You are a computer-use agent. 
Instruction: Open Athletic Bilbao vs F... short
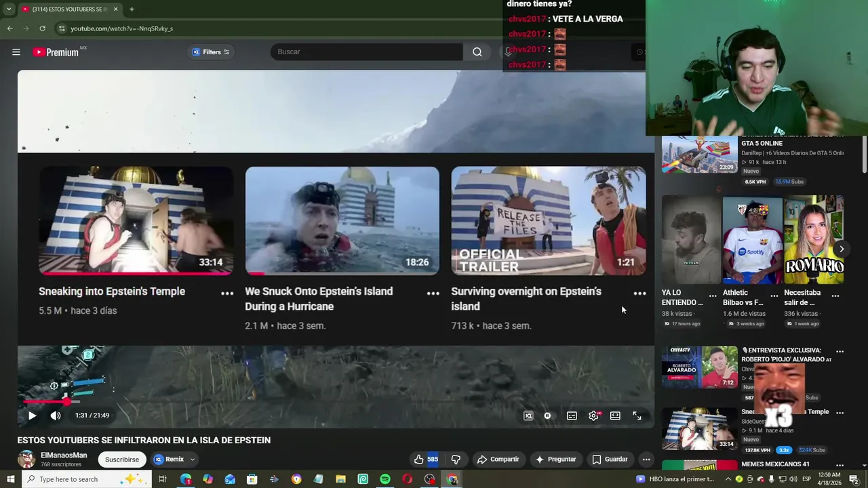752,240
